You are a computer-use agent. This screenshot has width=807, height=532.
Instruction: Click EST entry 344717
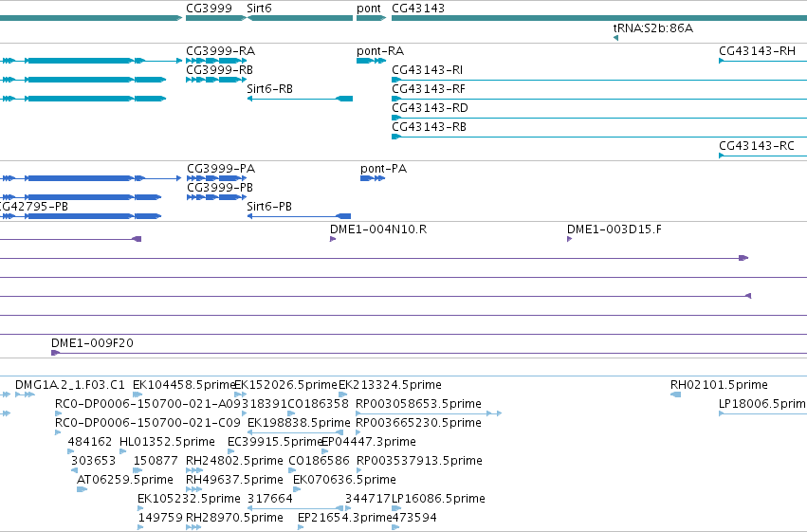(x=368, y=499)
